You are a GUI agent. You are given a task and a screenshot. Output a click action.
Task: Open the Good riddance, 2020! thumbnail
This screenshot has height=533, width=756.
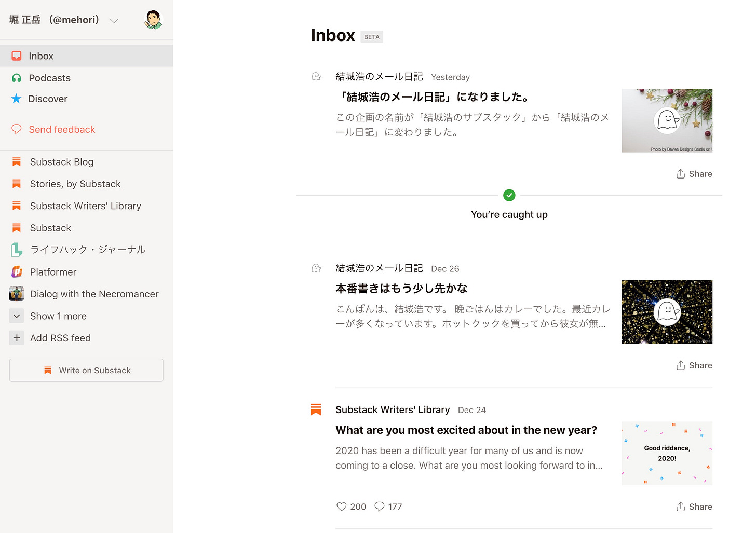pos(667,454)
